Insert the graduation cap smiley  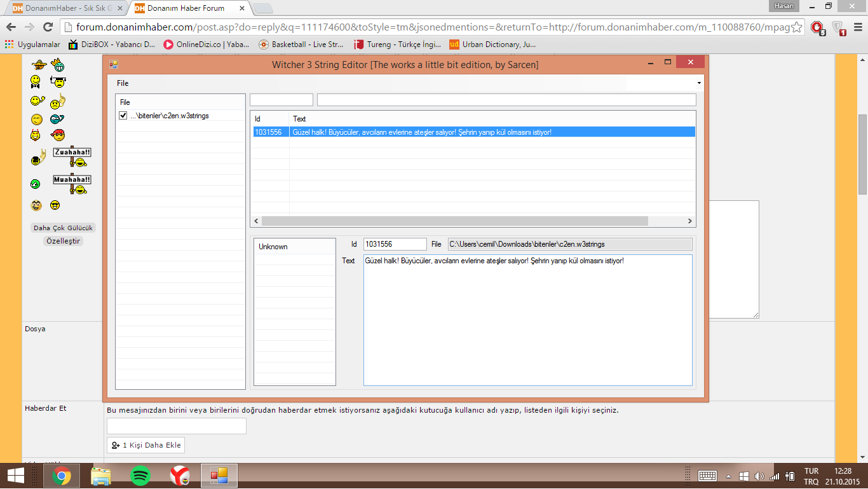click(58, 81)
